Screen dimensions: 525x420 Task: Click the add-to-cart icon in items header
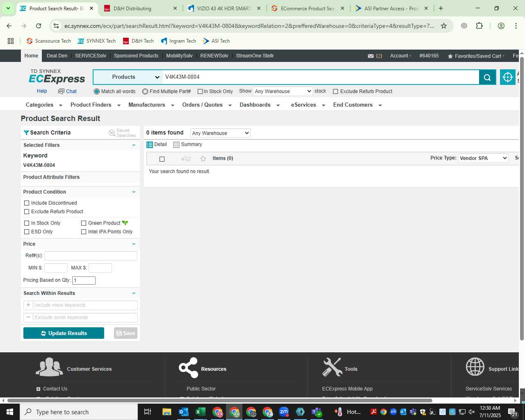(186, 159)
